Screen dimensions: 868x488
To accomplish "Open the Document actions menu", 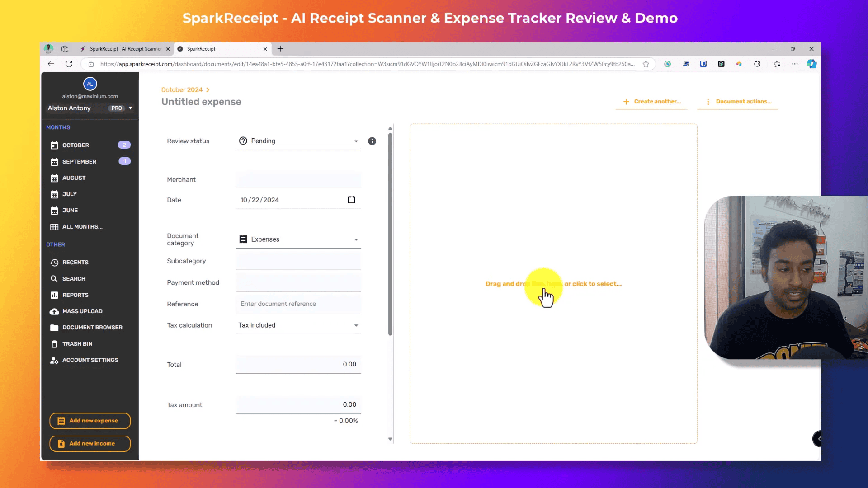I will (738, 102).
